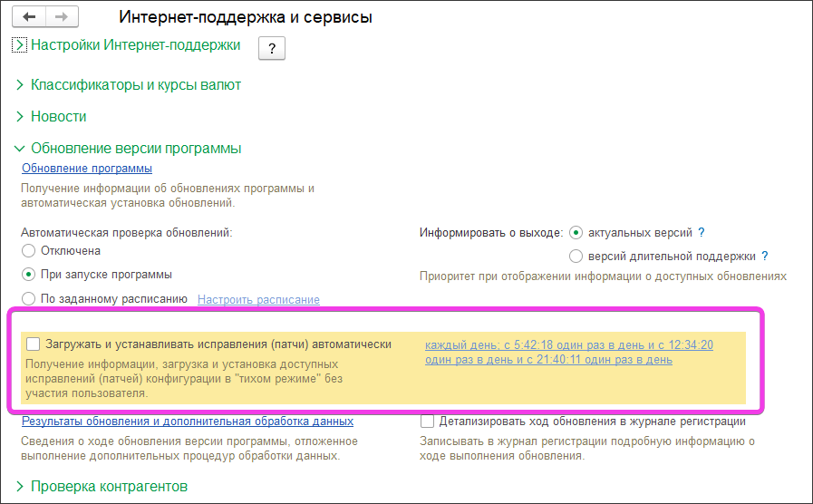Select the Отключена radio option
Viewport: 813px width, 504px height.
[29, 251]
